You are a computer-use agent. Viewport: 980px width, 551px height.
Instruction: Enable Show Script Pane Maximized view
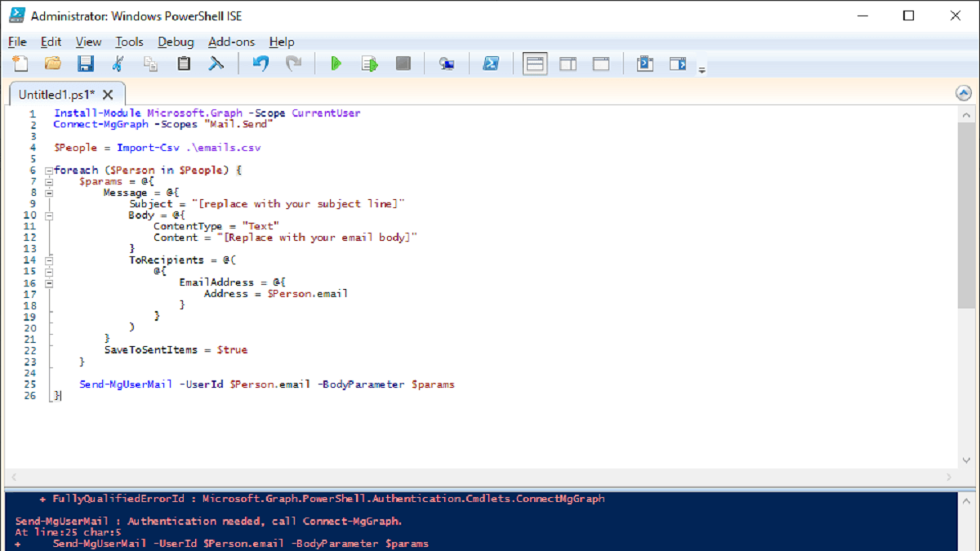tap(602, 63)
